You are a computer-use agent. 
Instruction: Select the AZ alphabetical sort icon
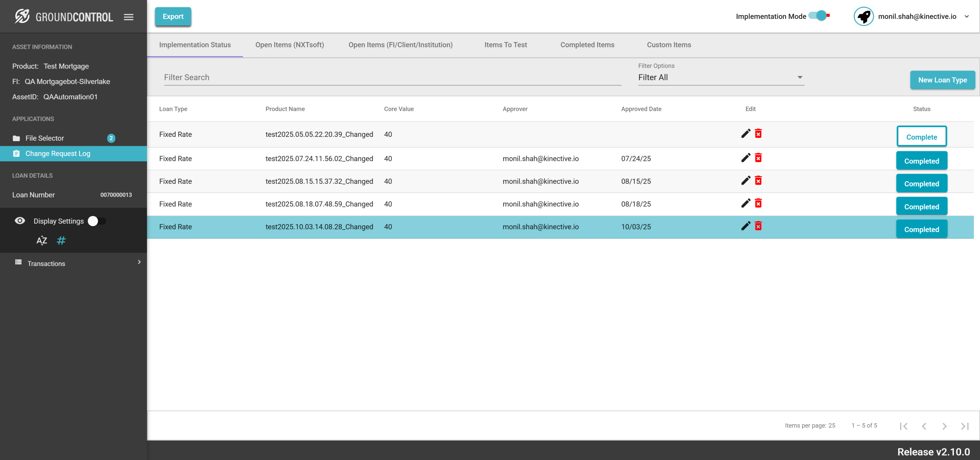tap(42, 240)
